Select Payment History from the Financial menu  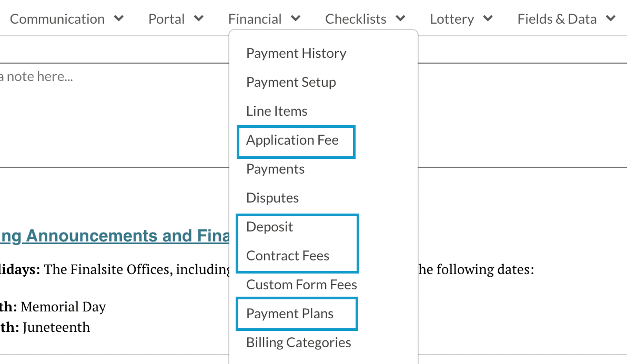click(296, 53)
